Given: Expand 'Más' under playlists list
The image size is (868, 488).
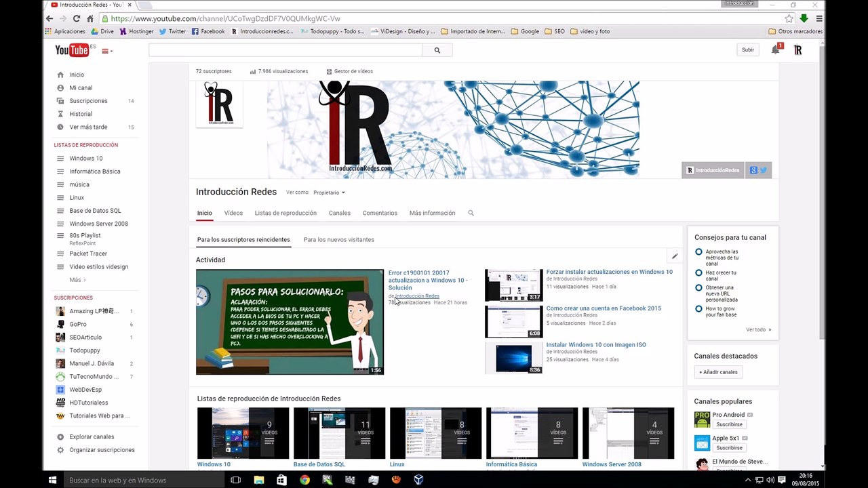Looking at the screenshot, I should tap(77, 280).
